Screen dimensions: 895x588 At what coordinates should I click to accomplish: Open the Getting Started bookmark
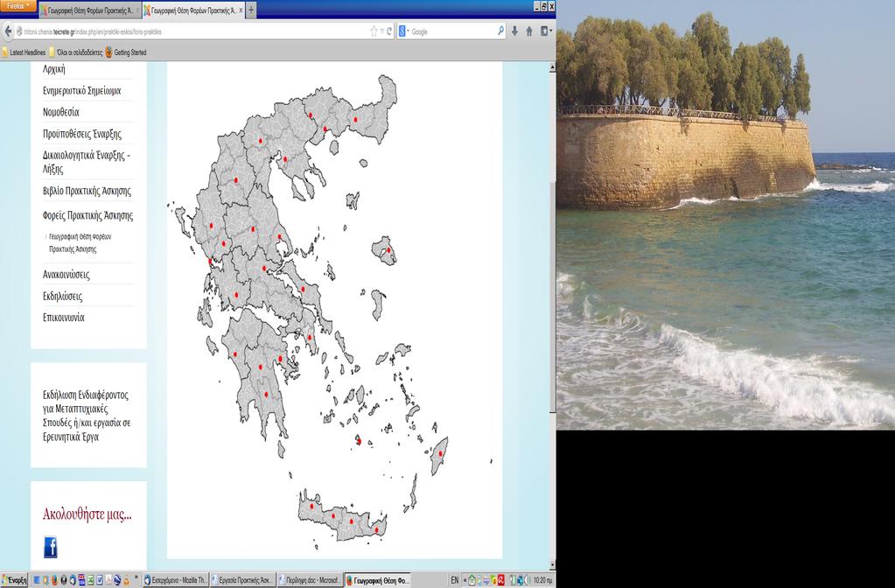pos(126,52)
